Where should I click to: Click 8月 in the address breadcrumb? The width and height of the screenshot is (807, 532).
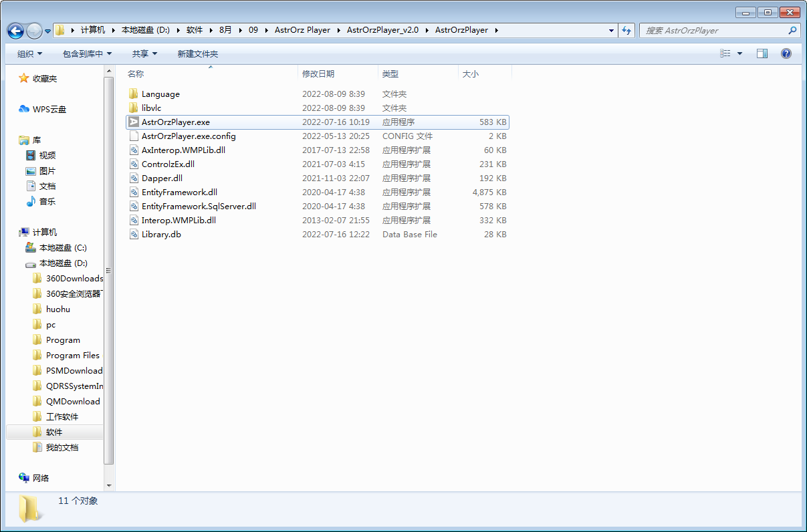point(225,30)
